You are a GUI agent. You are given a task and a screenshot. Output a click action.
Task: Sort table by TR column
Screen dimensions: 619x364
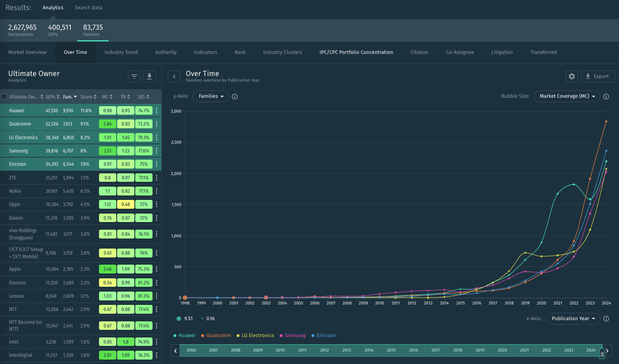[125, 97]
